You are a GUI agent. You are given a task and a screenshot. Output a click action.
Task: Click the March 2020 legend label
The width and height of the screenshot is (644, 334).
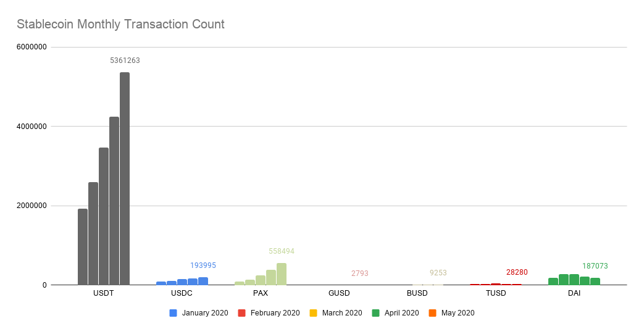342,313
